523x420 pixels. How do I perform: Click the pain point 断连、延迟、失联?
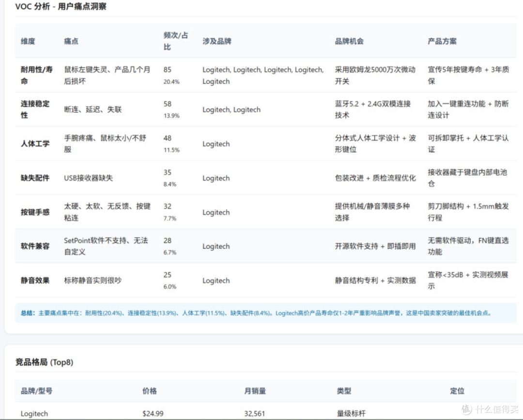(x=92, y=109)
